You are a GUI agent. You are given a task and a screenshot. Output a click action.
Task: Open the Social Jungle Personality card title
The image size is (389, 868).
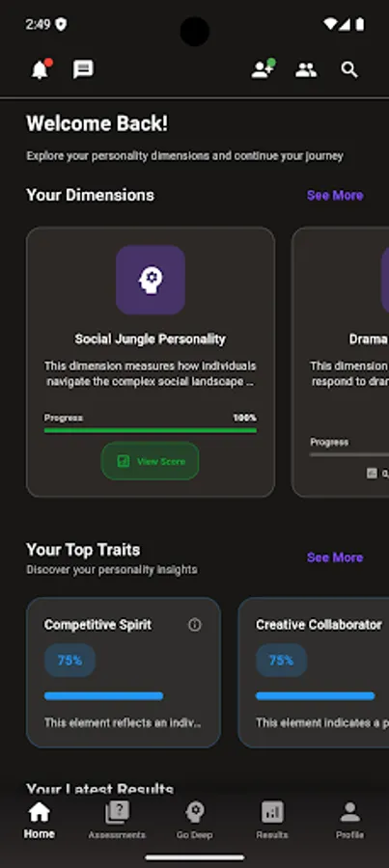151,339
